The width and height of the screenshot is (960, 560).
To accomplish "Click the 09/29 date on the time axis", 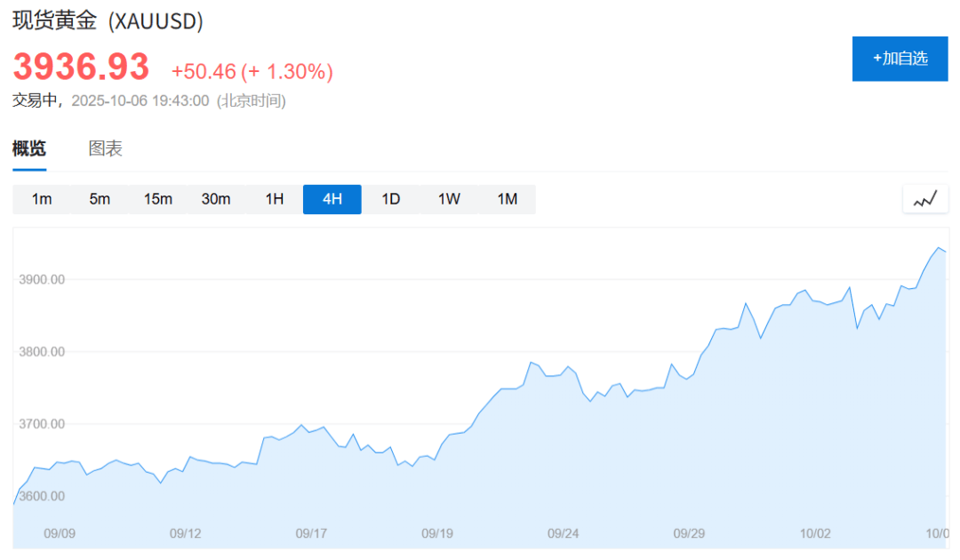I will [x=689, y=534].
